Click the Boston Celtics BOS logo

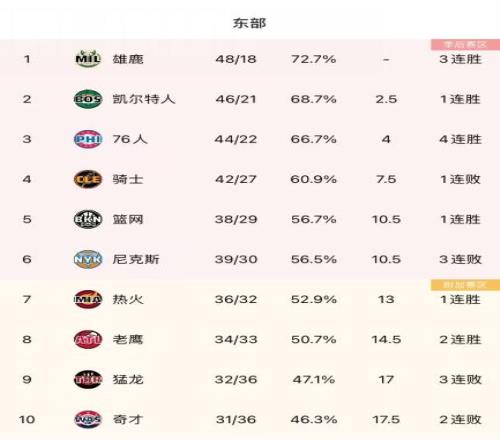88,99
